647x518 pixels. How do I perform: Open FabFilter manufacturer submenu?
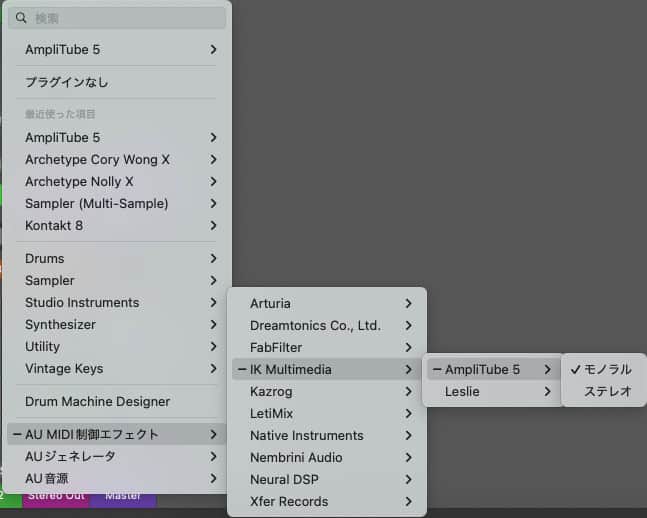[x=327, y=348]
